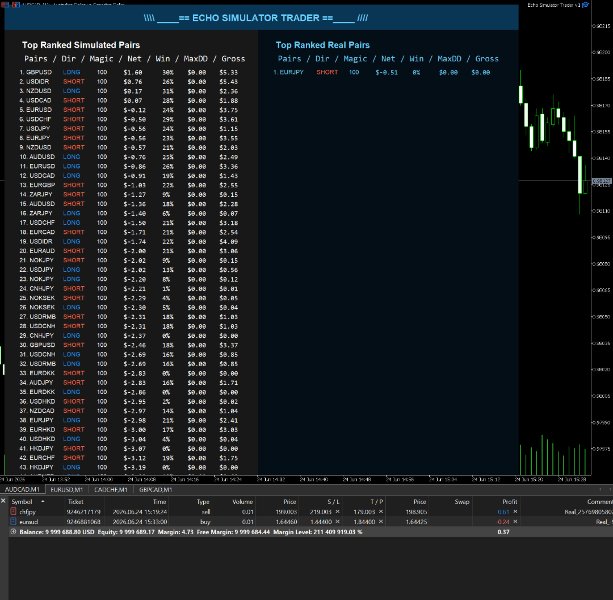Sort trades by the Symbol column arrow
This screenshot has height=600, width=613.
click(43, 501)
